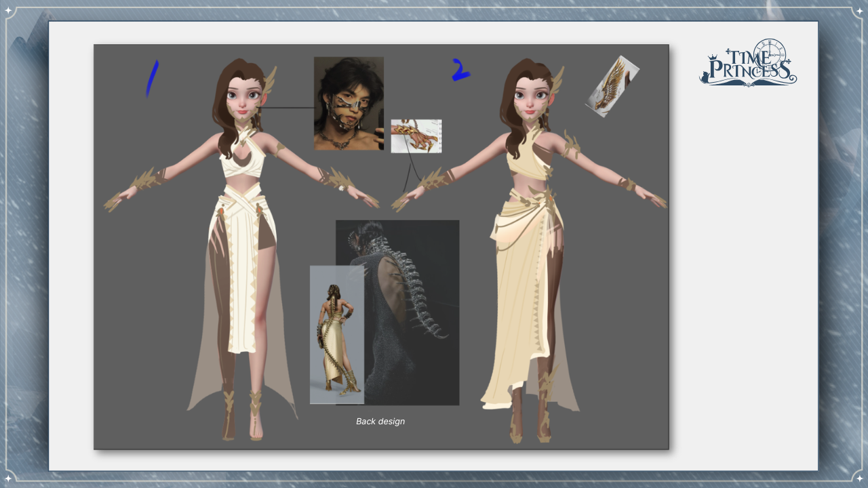Select the blue handwritten number 2

(x=460, y=70)
